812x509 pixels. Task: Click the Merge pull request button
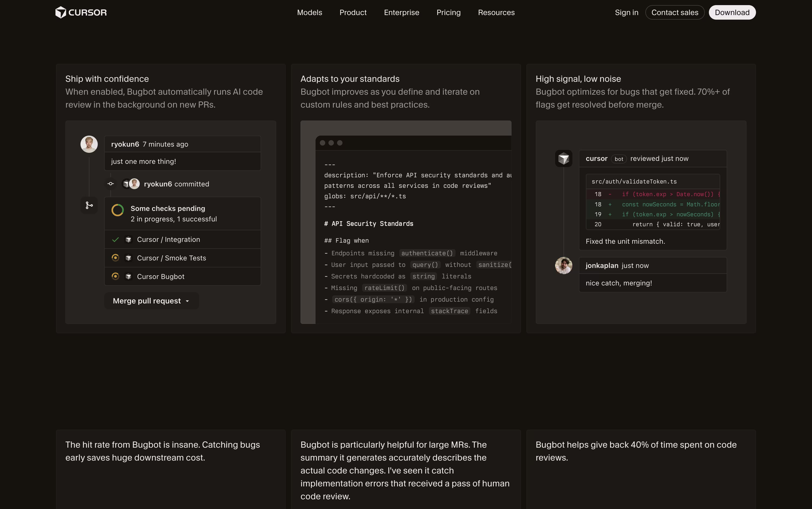click(x=152, y=301)
